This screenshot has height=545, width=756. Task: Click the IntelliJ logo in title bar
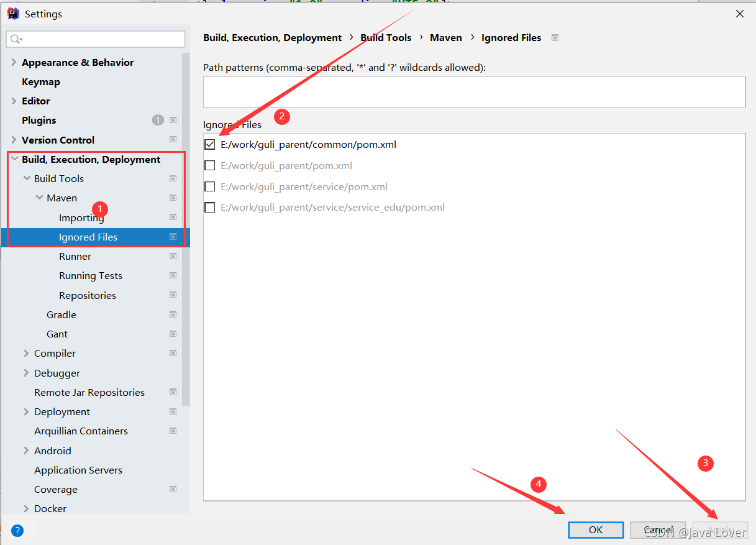pyautogui.click(x=12, y=13)
